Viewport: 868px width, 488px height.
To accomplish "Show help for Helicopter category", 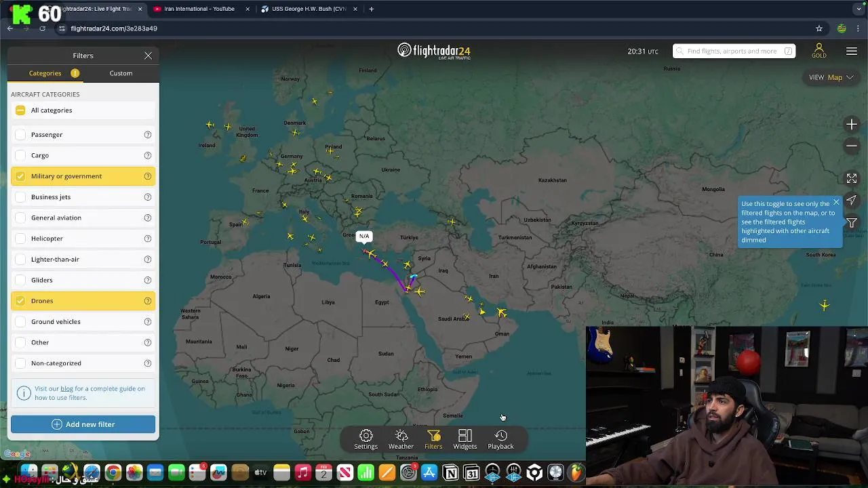I will coord(147,239).
